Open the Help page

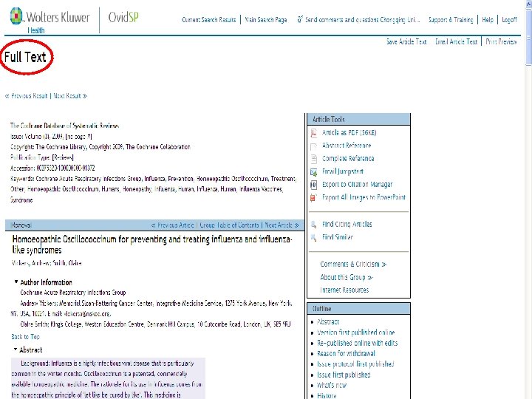point(488,20)
